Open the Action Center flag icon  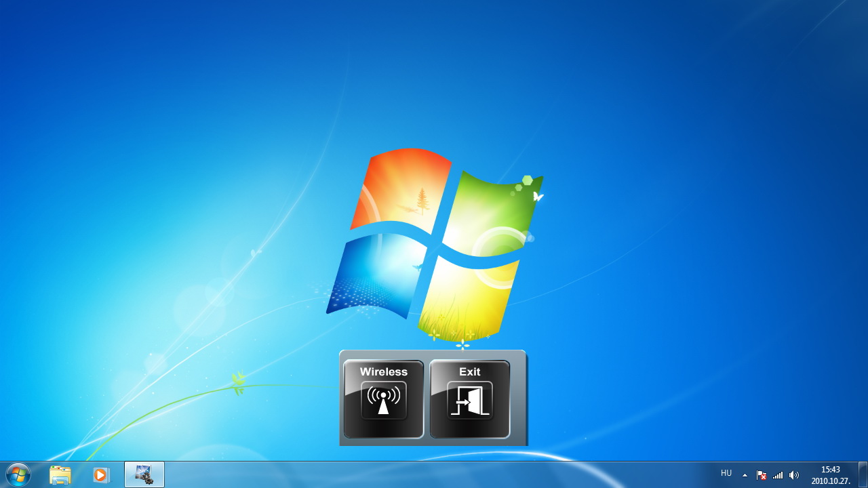tap(762, 475)
